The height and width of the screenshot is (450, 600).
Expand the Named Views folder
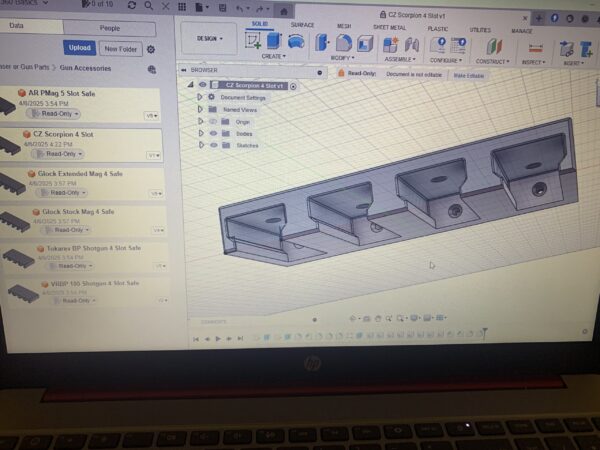click(x=200, y=109)
